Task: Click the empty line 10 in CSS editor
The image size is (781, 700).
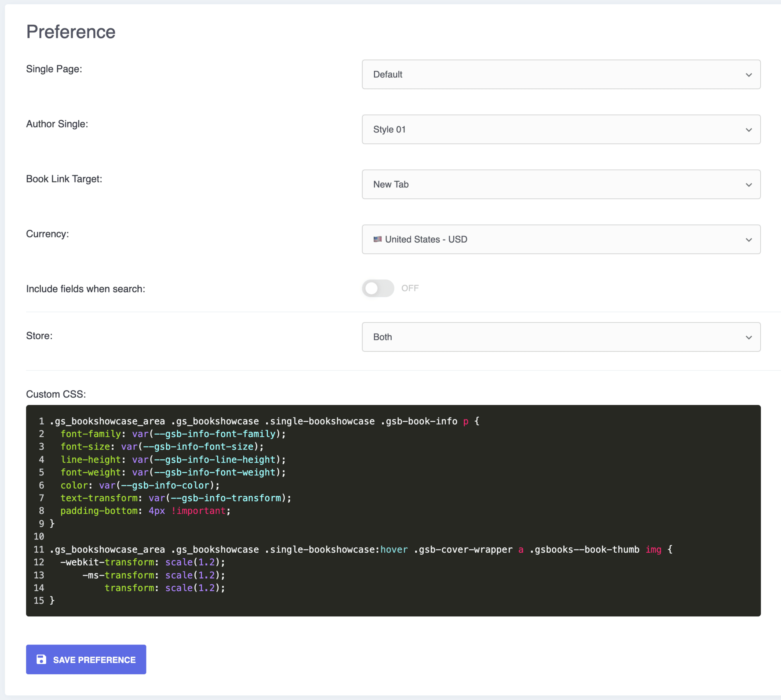Action: coord(234,536)
